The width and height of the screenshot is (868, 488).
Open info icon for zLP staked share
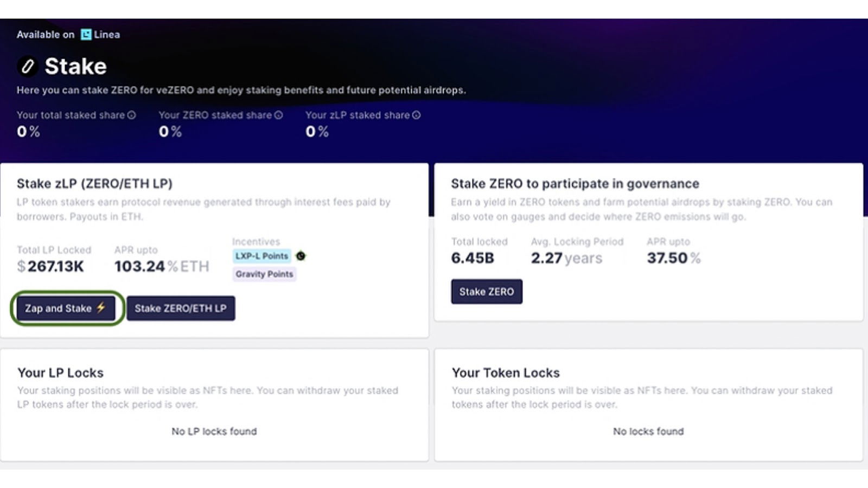[416, 115]
